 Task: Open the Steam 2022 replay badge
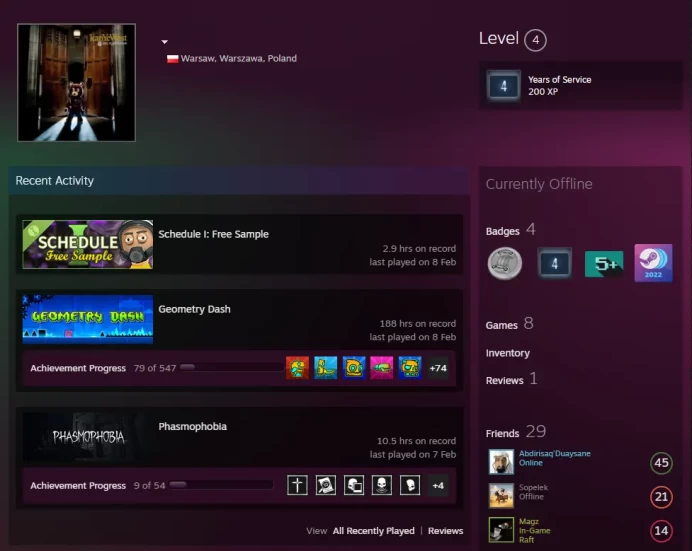pos(654,263)
